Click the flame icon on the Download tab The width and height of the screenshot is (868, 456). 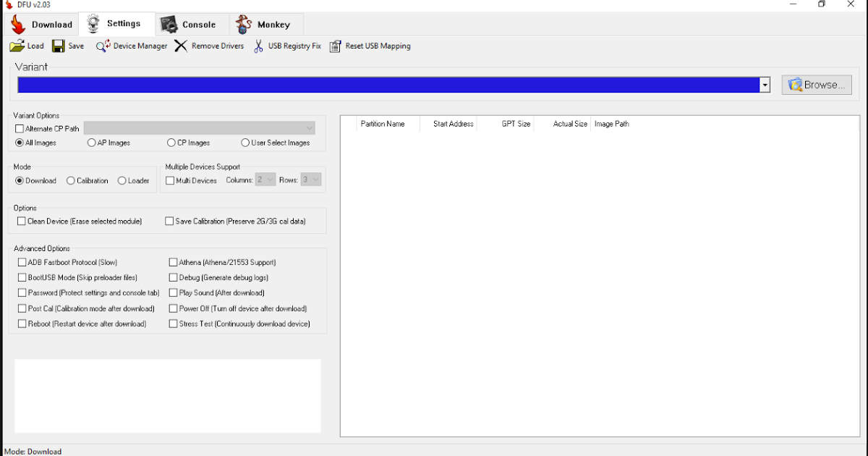point(17,24)
